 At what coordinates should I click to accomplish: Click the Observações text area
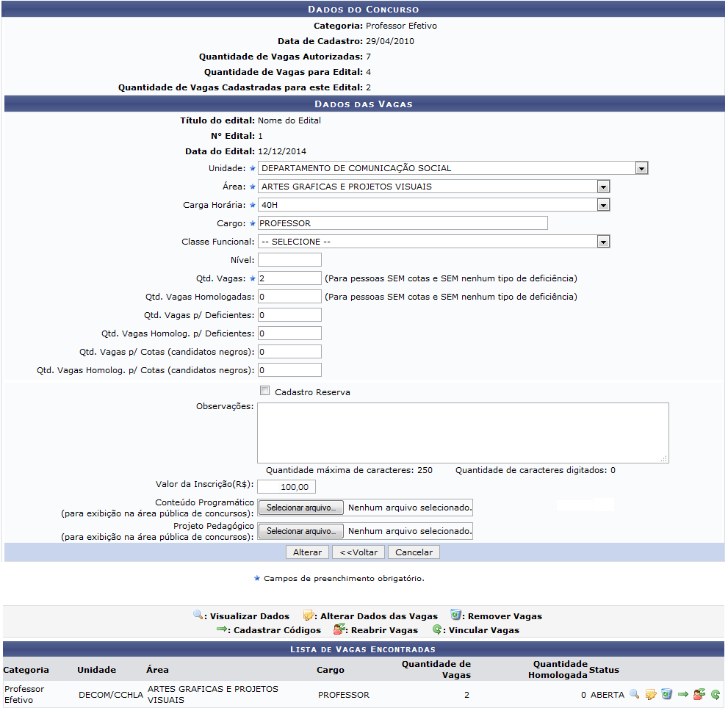[463, 433]
